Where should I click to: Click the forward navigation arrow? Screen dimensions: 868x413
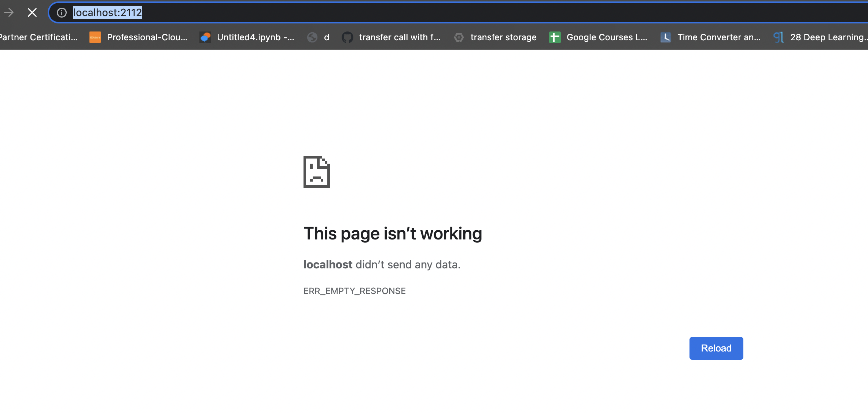(x=9, y=12)
